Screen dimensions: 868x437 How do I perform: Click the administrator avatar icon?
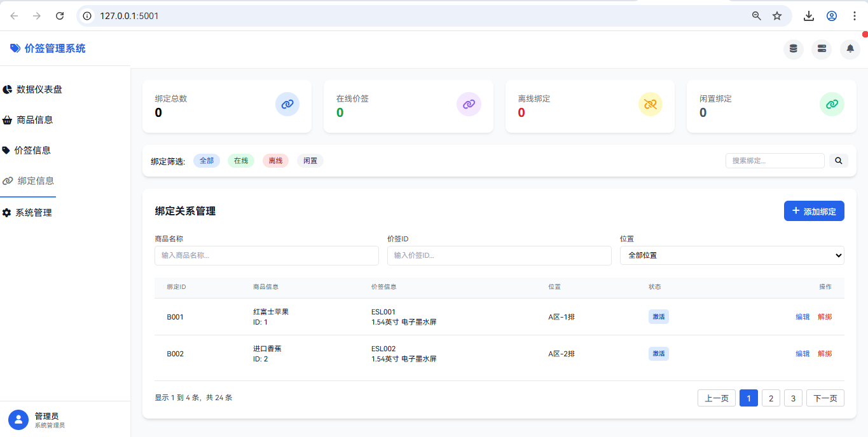coord(18,419)
